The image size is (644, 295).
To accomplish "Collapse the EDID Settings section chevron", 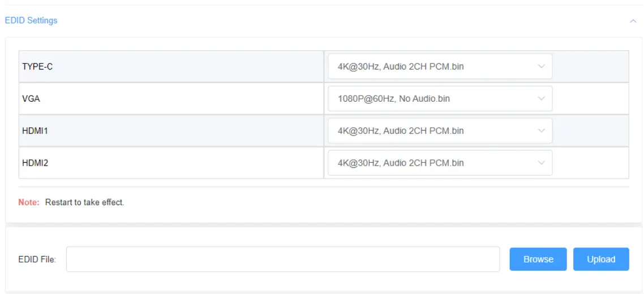I will (x=633, y=21).
